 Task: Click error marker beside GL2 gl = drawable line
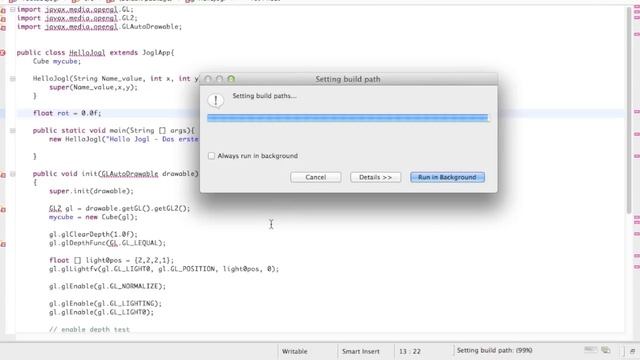3,209
